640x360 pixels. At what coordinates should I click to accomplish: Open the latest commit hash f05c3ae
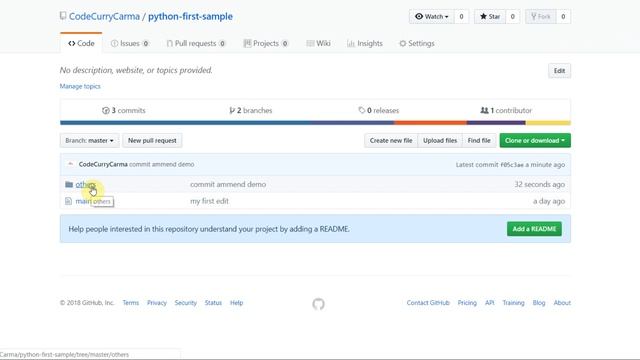(x=512, y=165)
